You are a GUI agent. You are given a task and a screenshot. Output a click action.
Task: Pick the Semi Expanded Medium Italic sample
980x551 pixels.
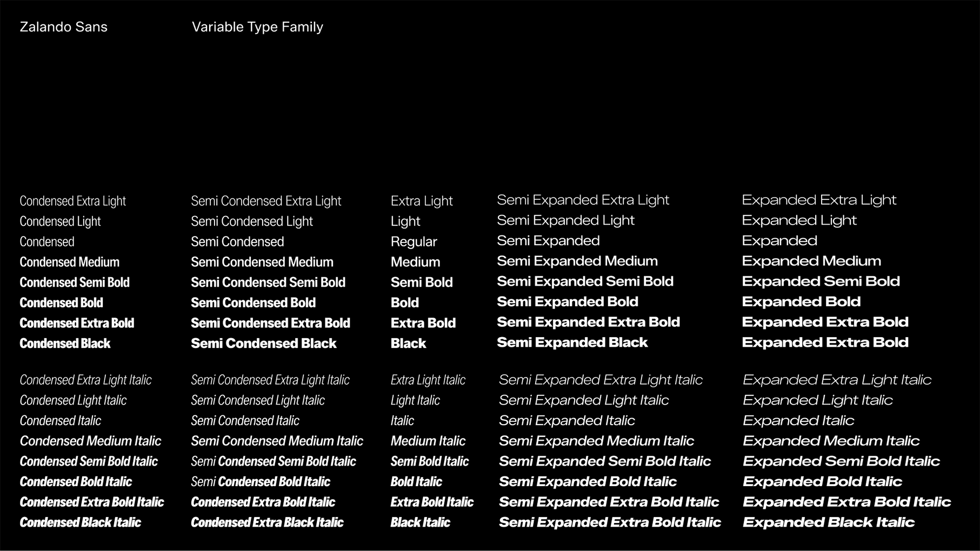[596, 441]
